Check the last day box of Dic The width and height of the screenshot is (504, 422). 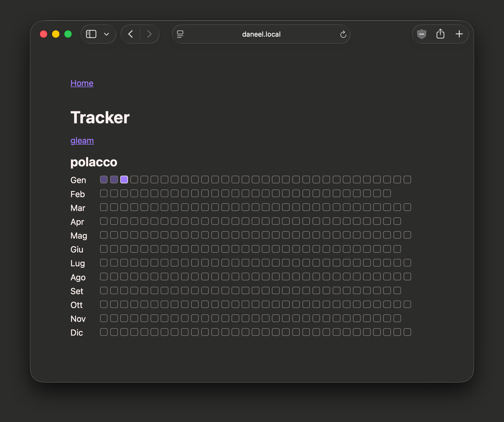pos(407,332)
